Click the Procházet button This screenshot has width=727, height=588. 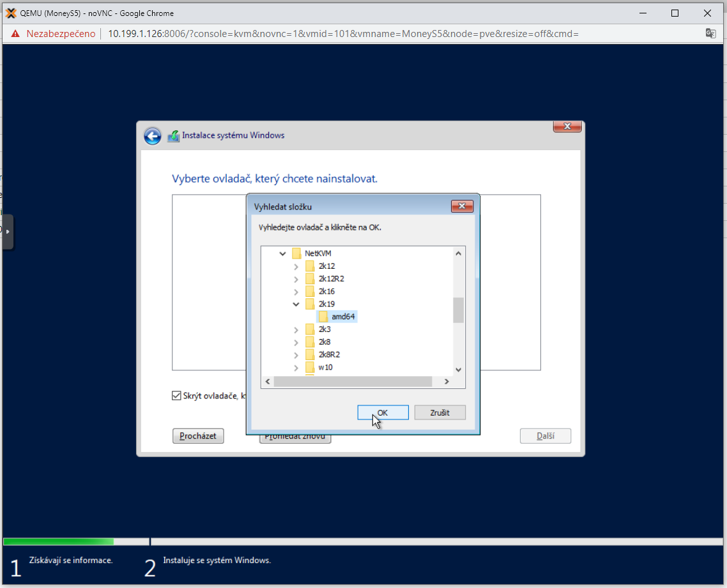198,436
